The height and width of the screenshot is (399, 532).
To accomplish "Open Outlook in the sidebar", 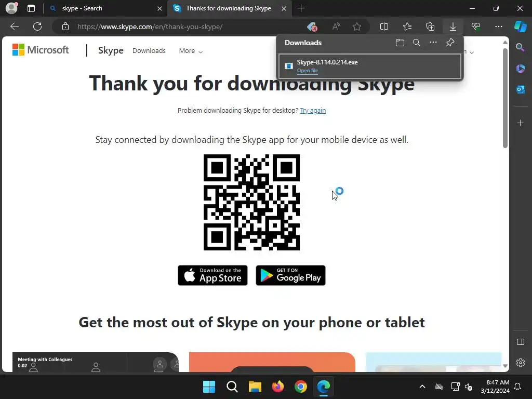I will pyautogui.click(x=520, y=89).
